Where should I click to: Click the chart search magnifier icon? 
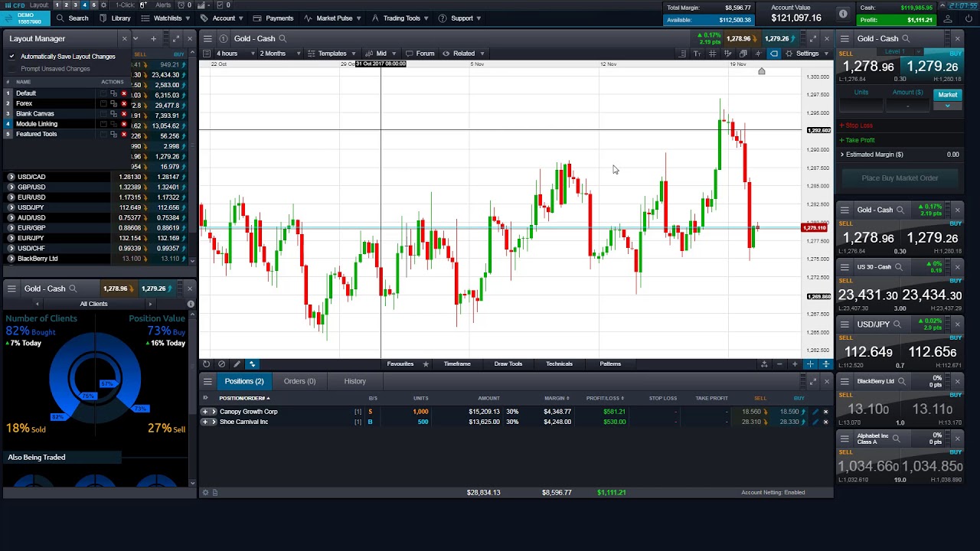(283, 38)
